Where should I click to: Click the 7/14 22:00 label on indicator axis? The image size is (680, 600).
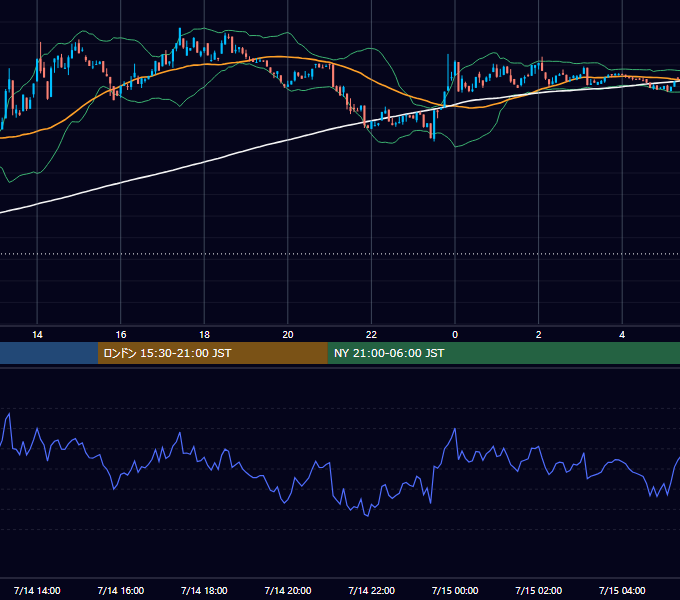click(x=371, y=590)
